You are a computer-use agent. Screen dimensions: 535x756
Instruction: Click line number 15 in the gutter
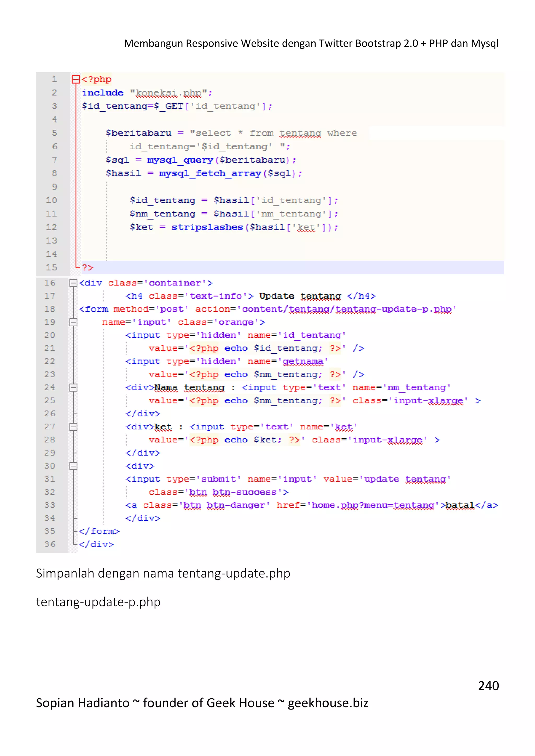pos(51,267)
